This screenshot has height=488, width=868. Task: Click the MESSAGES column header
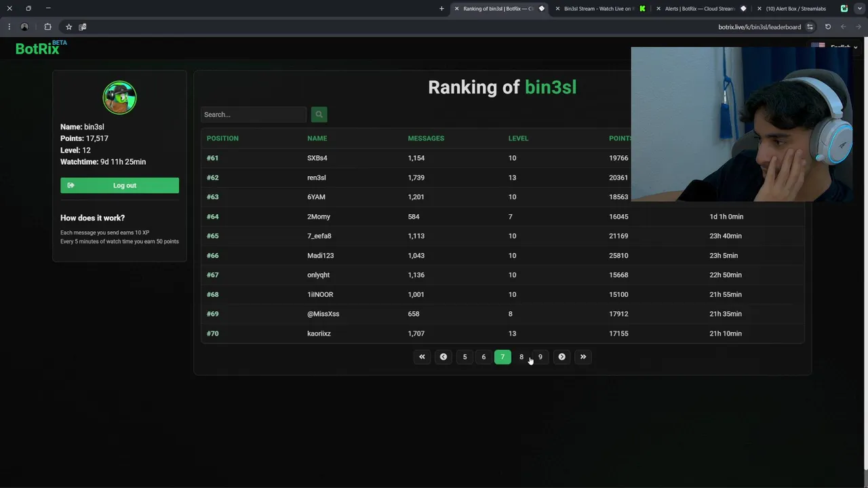pyautogui.click(x=426, y=138)
